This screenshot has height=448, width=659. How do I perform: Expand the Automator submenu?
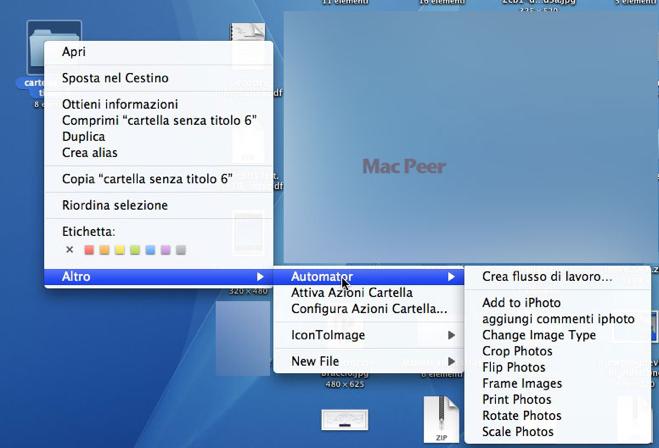pos(369,277)
